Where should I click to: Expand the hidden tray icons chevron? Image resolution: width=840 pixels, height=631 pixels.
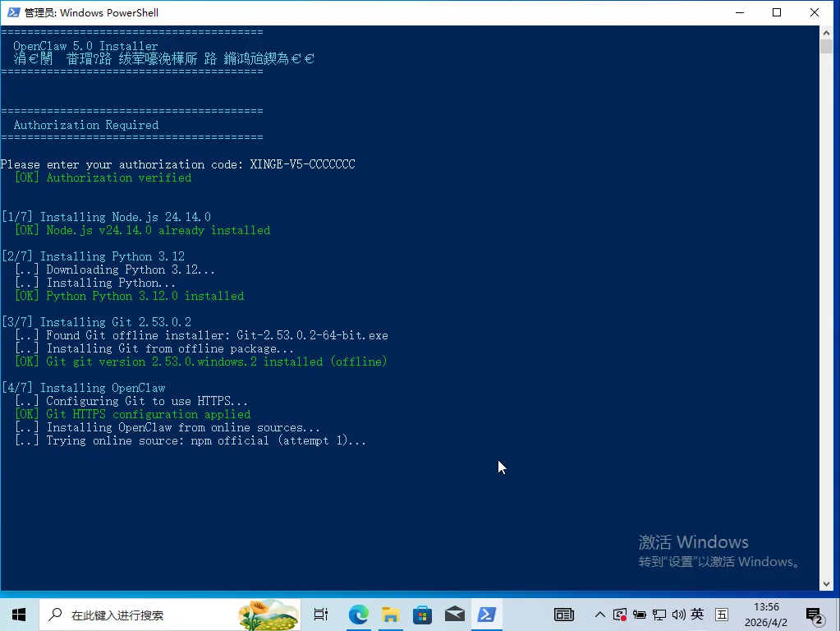[600, 615]
